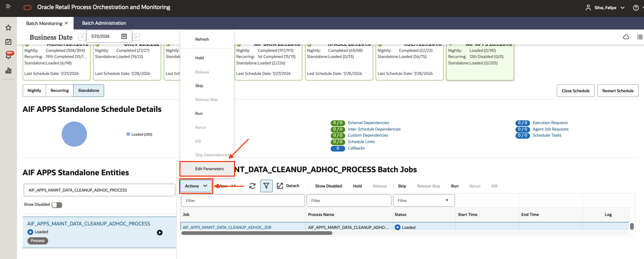The image size is (644, 259).
Task: Open the Callbacks link
Action: click(x=356, y=148)
